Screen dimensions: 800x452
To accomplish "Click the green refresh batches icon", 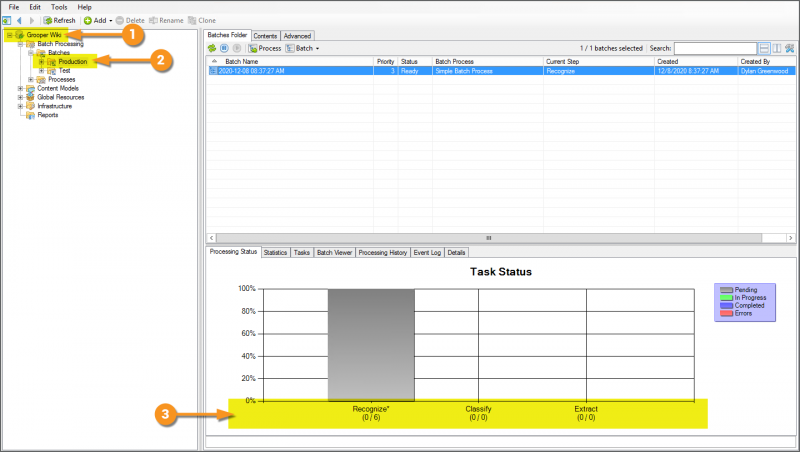I will [212, 48].
